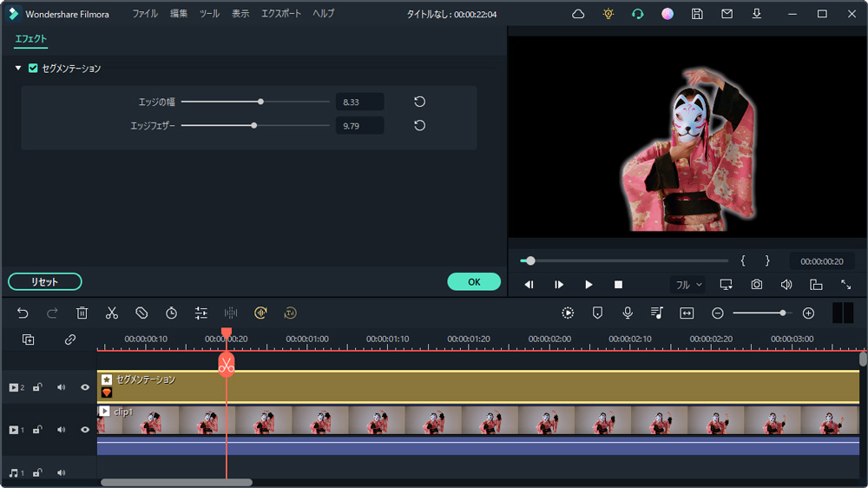Collapse the セグメンテーション section triangle
The height and width of the screenshot is (488, 868).
[18, 68]
